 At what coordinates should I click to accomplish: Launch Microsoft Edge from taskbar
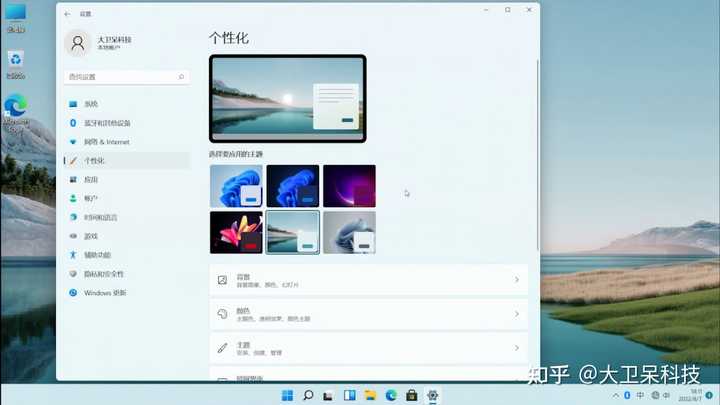(x=391, y=395)
